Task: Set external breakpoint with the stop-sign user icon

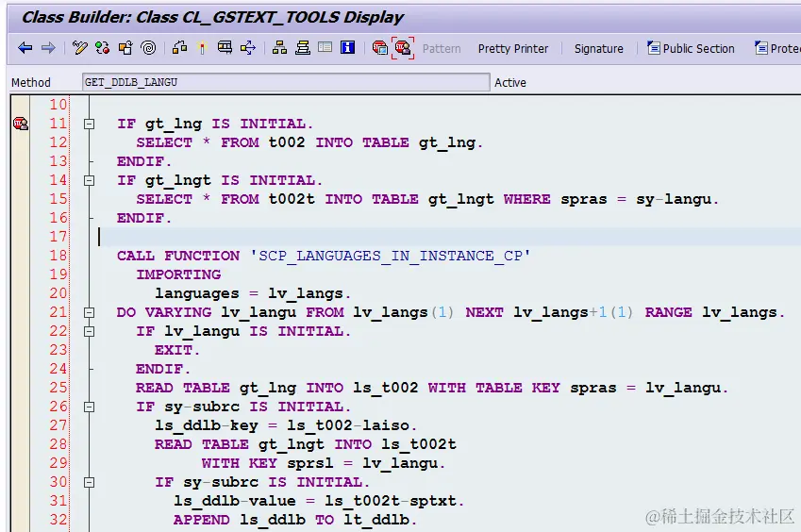Action: 403,48
